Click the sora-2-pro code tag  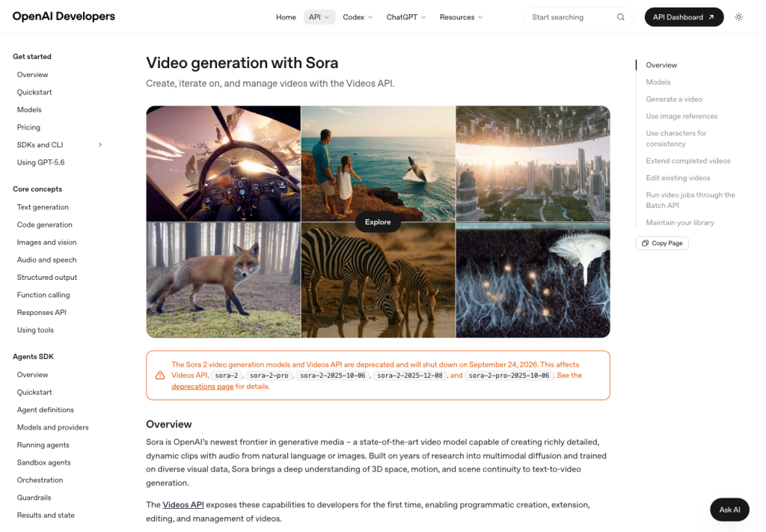point(269,376)
